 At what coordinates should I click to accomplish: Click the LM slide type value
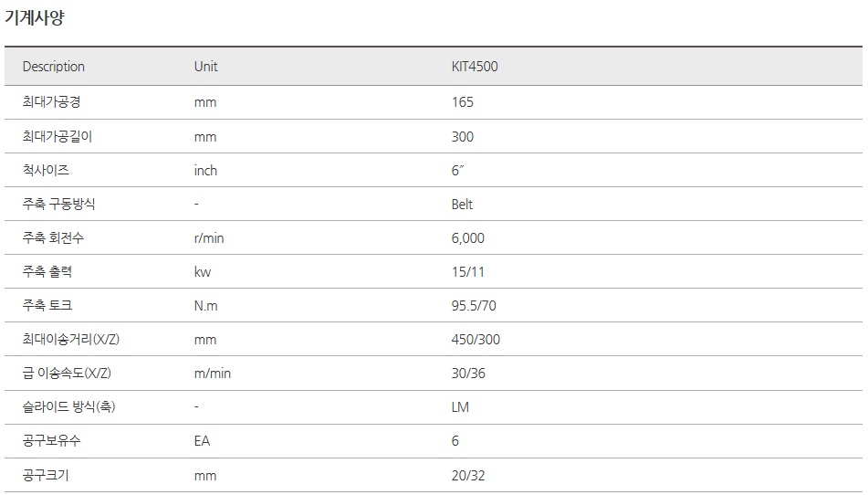460,407
